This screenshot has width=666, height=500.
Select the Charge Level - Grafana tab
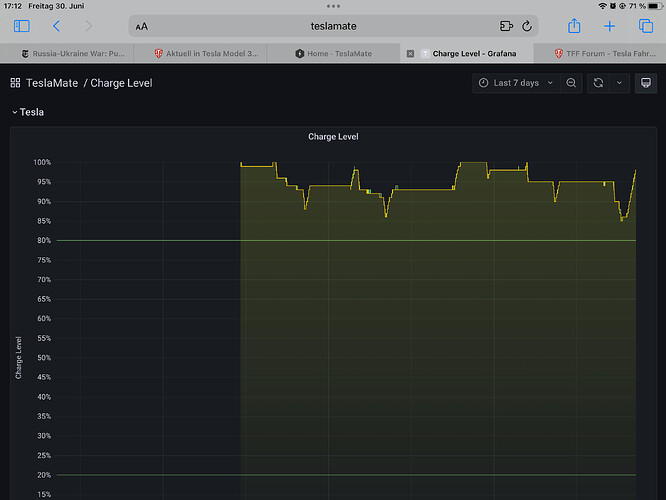[467, 54]
